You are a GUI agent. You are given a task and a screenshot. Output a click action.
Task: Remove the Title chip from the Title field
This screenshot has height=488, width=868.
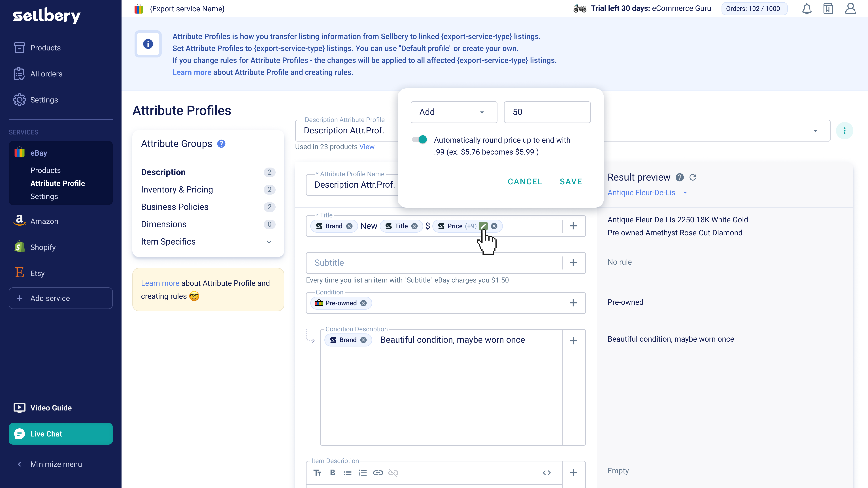click(x=414, y=226)
